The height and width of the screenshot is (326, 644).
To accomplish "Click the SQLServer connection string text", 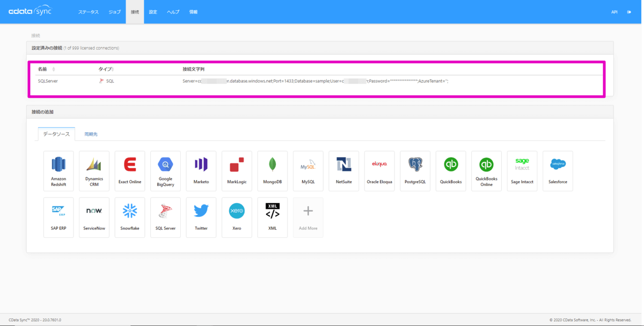I will [315, 81].
